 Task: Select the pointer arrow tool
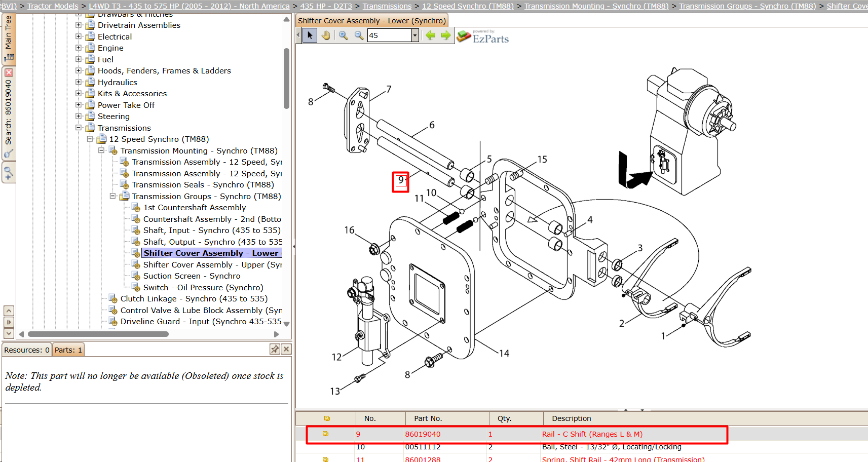(x=310, y=35)
